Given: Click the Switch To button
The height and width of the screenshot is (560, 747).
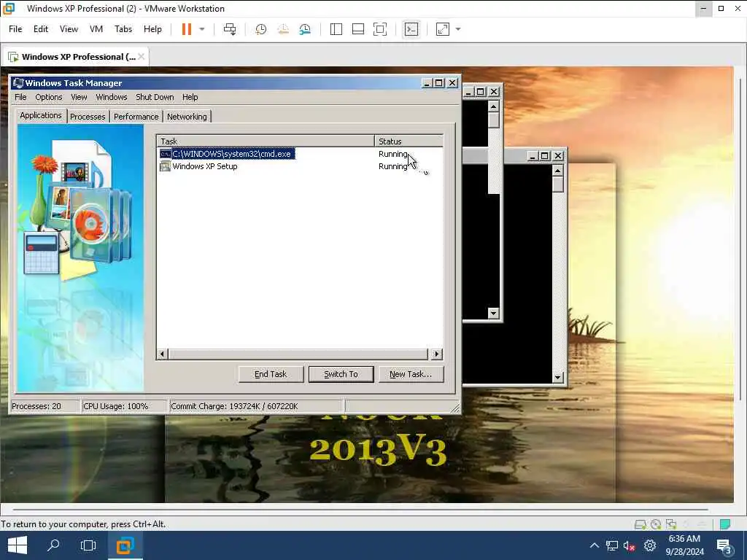Looking at the screenshot, I should [x=341, y=374].
